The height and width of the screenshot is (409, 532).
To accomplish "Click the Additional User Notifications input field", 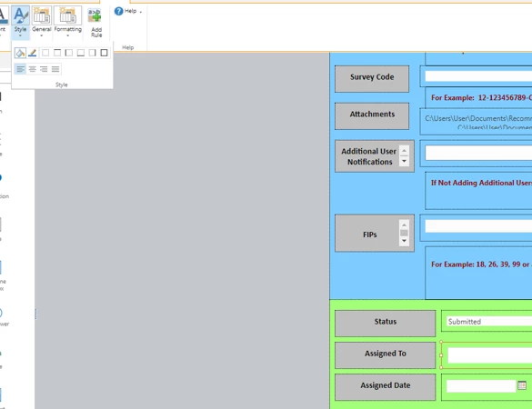I will [x=478, y=153].
